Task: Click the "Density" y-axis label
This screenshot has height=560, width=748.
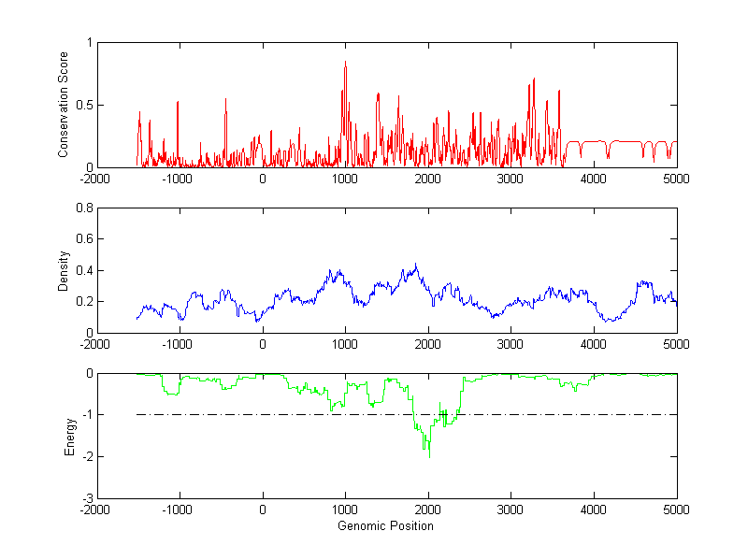Action: tap(63, 270)
